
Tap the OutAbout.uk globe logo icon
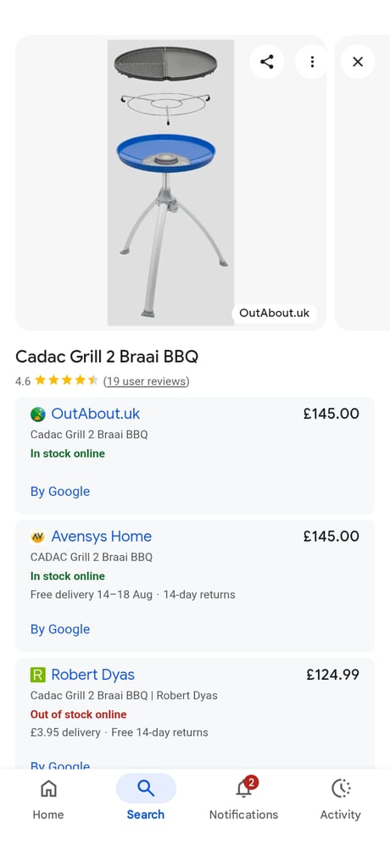pyautogui.click(x=37, y=414)
